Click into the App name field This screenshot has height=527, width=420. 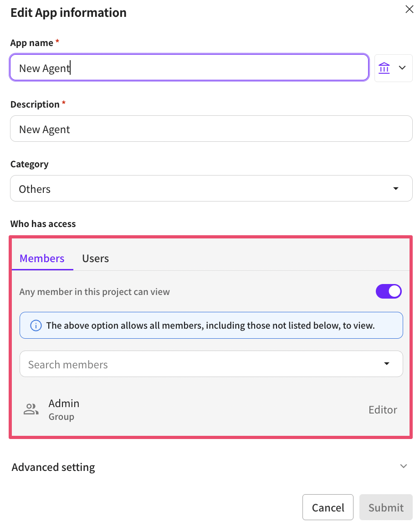tap(189, 68)
